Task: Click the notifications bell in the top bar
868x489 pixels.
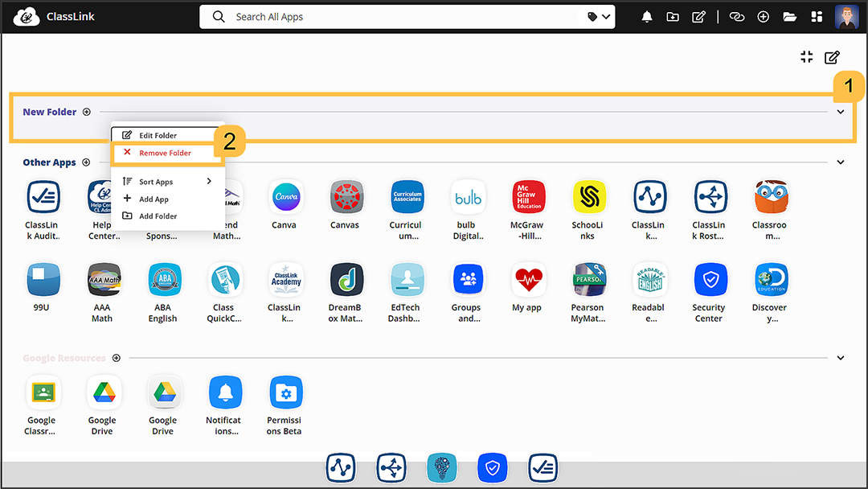Action: coord(646,16)
